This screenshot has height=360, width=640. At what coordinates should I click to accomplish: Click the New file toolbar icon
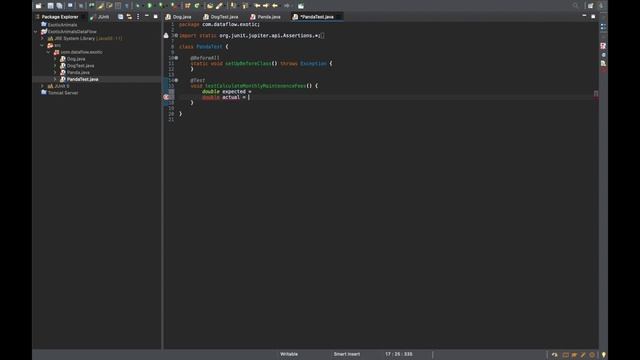pos(38,6)
